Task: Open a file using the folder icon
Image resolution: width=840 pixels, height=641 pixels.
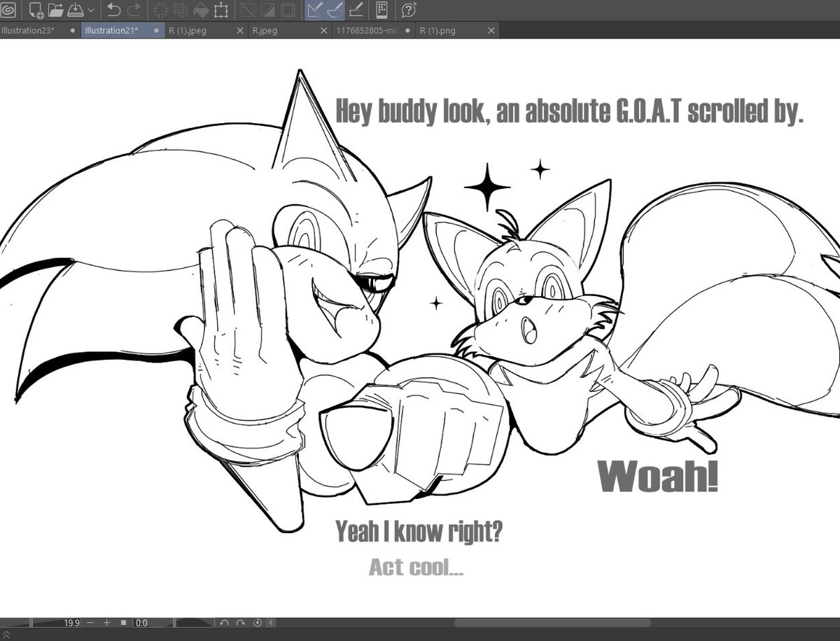Action: coord(56,10)
